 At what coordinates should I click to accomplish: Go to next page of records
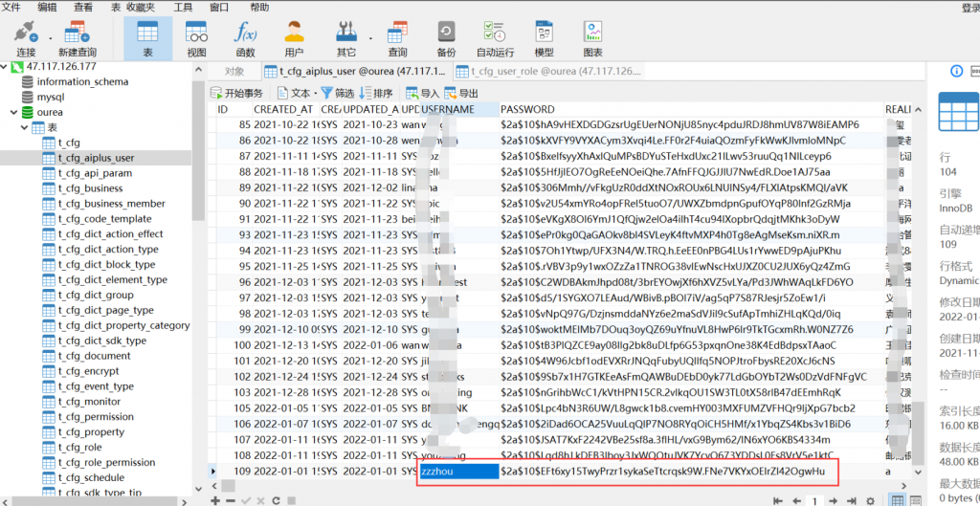coord(833,500)
